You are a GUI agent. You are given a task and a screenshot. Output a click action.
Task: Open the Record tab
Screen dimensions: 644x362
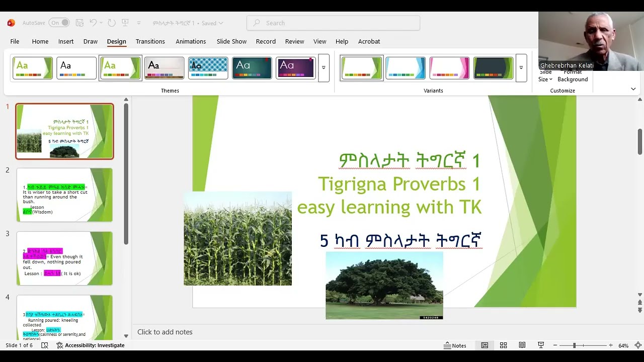266,41
